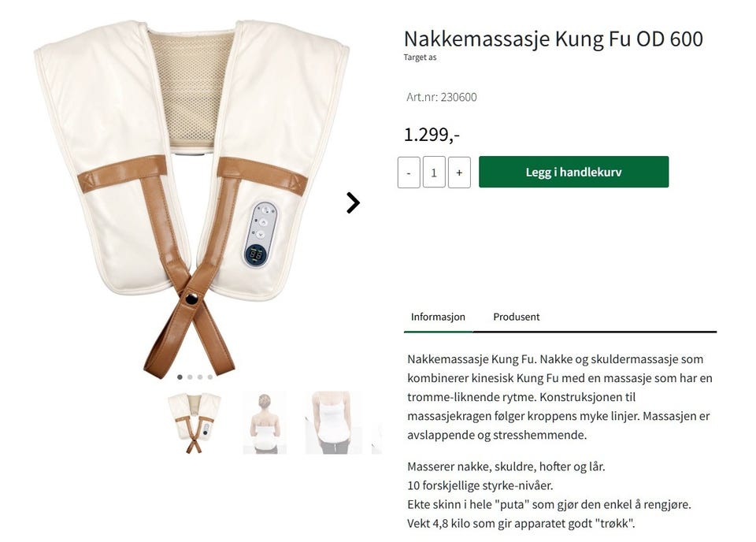756x542 pixels.
Task: Show the next product image with the arrow
Action: coord(353,203)
